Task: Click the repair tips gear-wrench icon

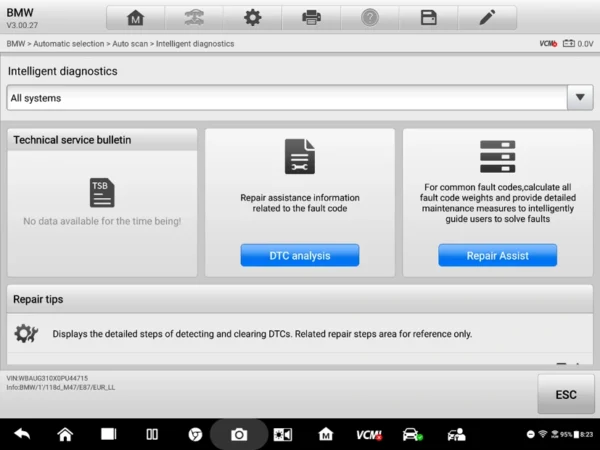Action: tap(26, 333)
